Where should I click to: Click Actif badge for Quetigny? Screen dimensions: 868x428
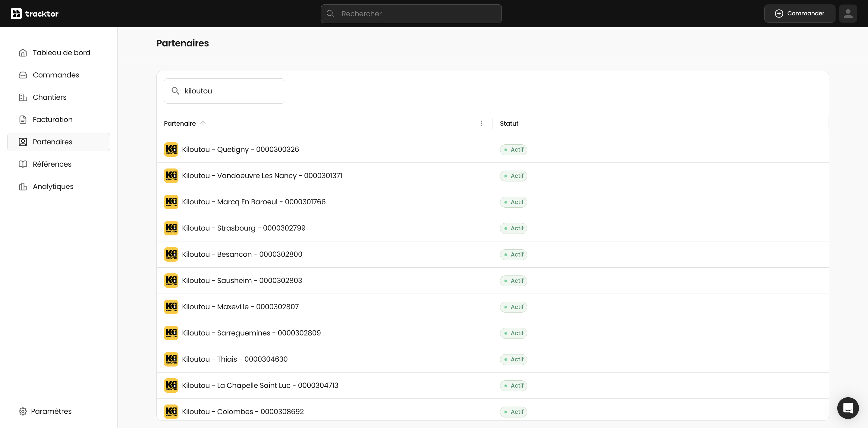click(513, 149)
